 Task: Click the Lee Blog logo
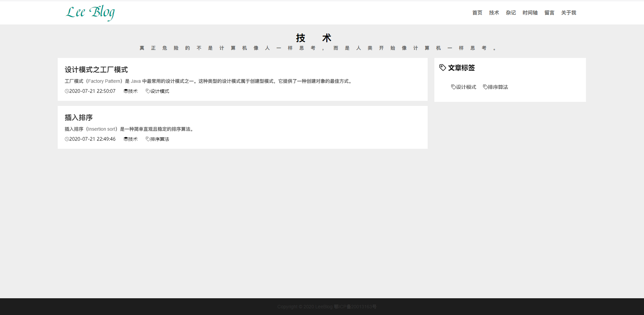pos(90,13)
